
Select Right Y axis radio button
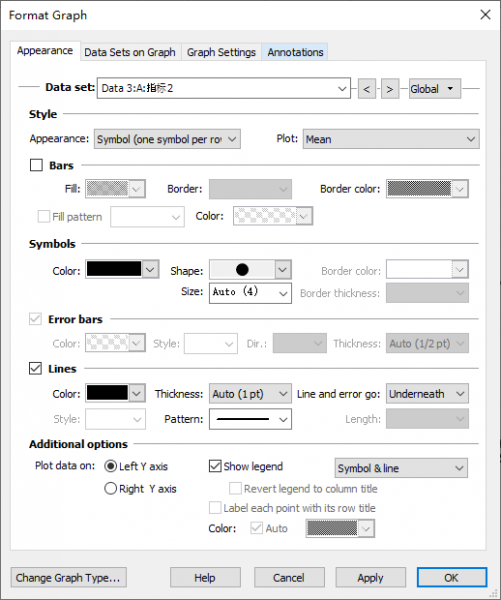pos(110,489)
